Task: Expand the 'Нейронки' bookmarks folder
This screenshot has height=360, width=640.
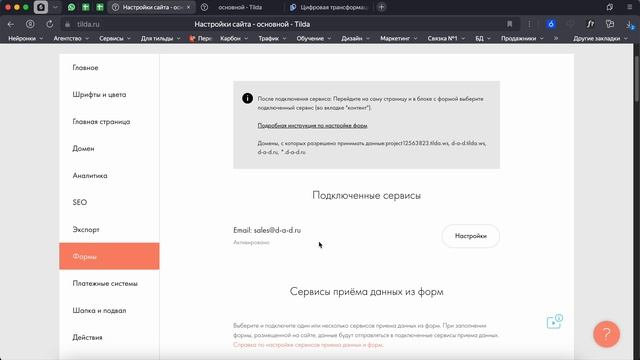Action: [x=25, y=38]
